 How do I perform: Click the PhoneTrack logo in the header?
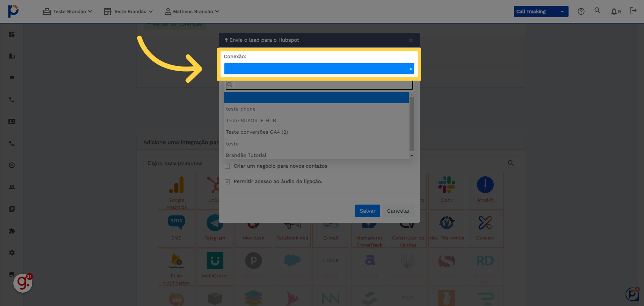(x=13, y=11)
